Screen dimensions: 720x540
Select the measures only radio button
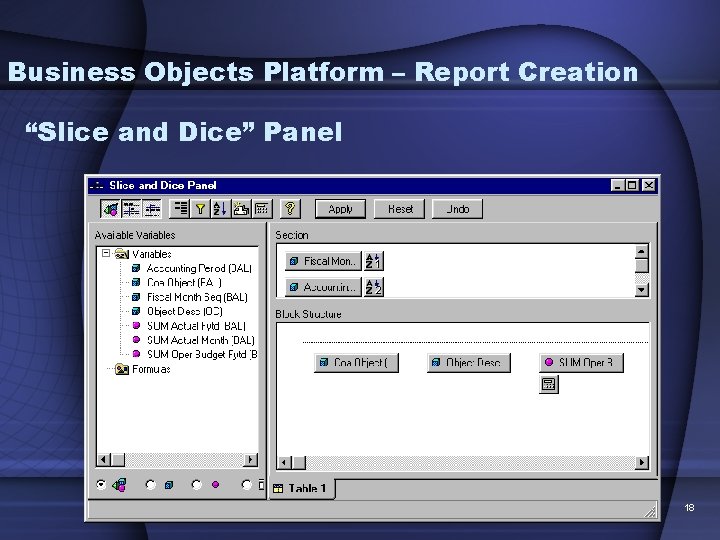(x=197, y=484)
